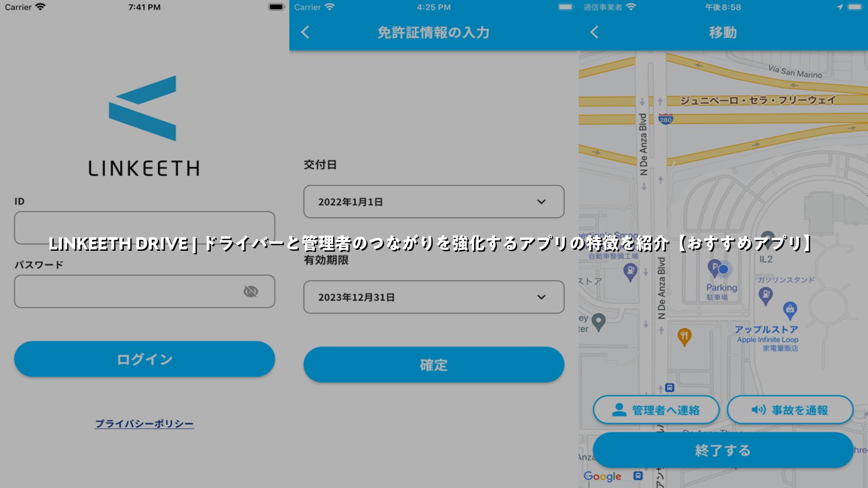The image size is (868, 488).
Task: Open the プライバシーポリシー link
Action: pos(144,424)
